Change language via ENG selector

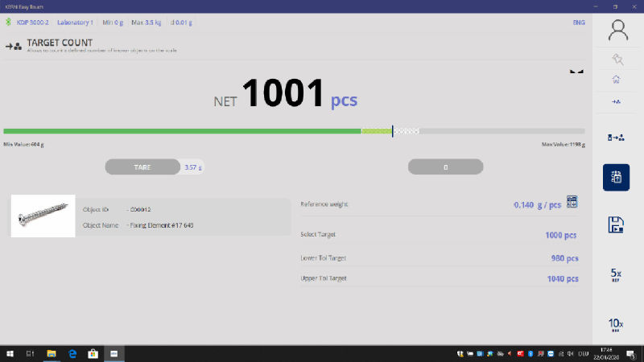(578, 23)
